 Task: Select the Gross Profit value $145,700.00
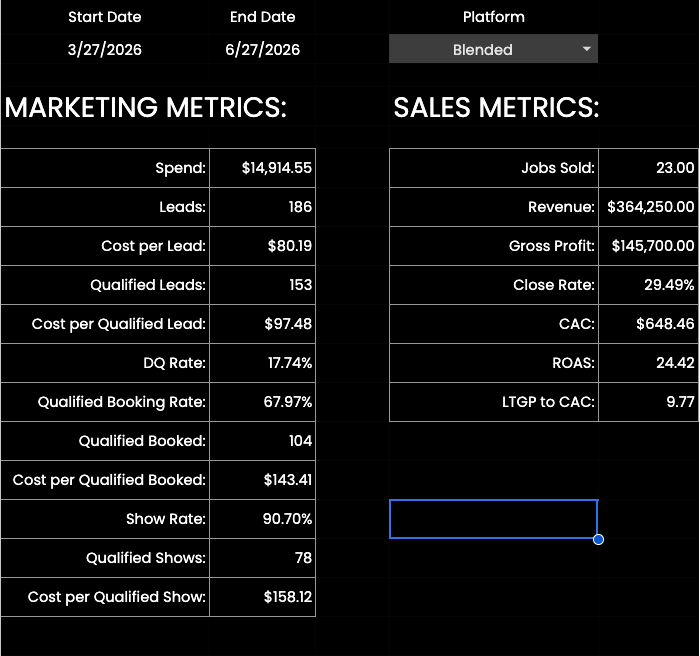(x=648, y=246)
